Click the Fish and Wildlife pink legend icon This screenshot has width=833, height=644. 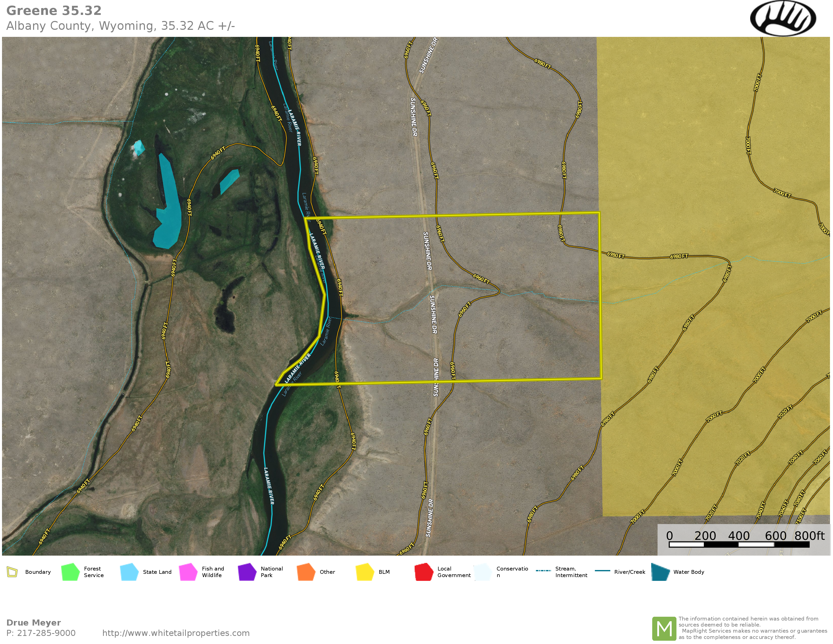pos(188,572)
